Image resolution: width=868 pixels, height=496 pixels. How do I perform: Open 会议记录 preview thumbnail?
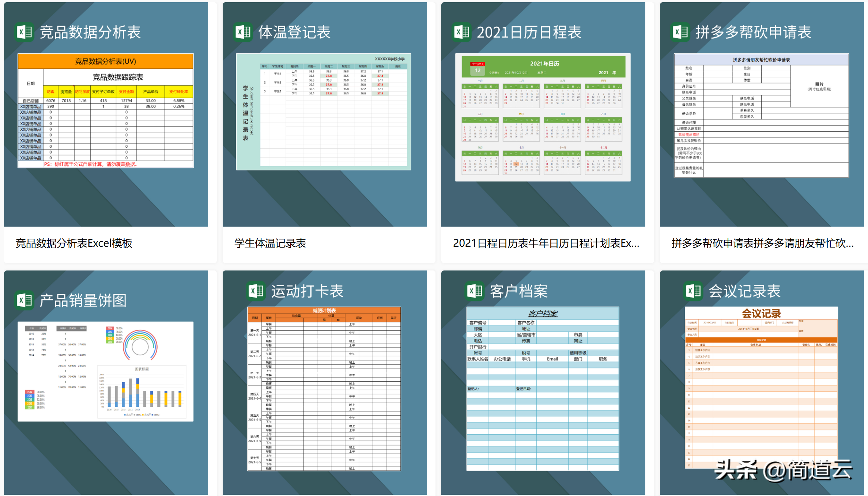(761, 387)
